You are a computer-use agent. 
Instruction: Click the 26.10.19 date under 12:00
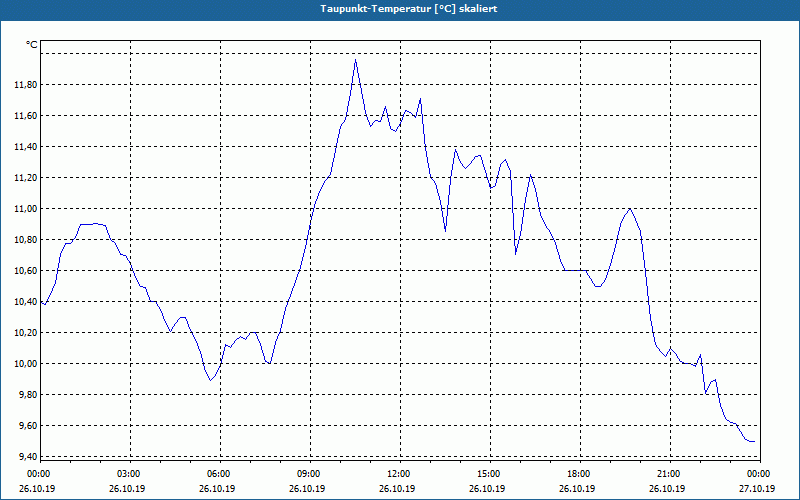397,488
